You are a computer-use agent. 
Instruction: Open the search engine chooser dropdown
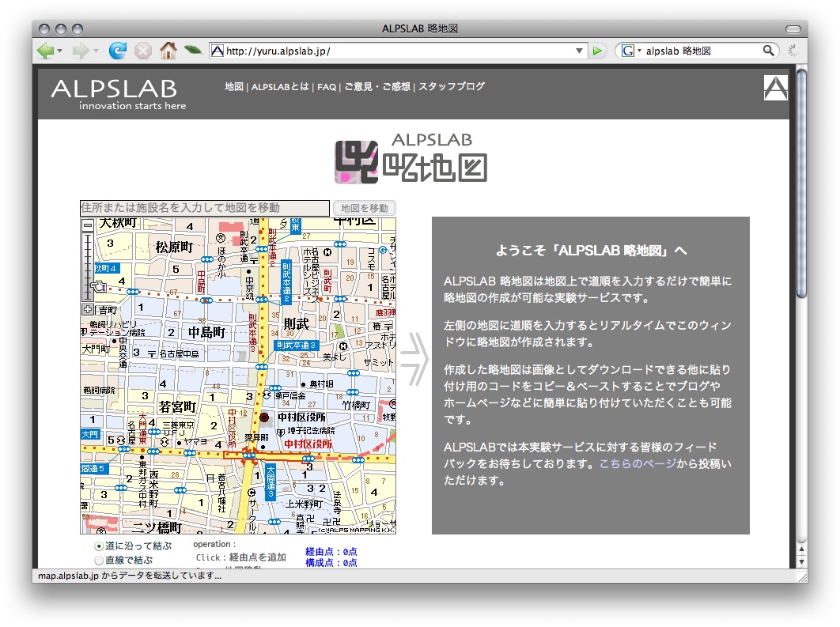tap(639, 51)
